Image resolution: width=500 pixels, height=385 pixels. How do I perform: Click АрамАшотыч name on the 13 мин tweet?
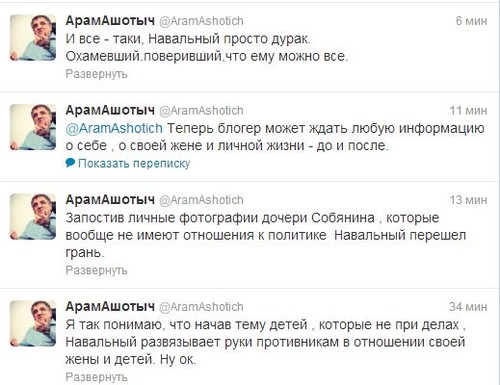pyautogui.click(x=110, y=200)
